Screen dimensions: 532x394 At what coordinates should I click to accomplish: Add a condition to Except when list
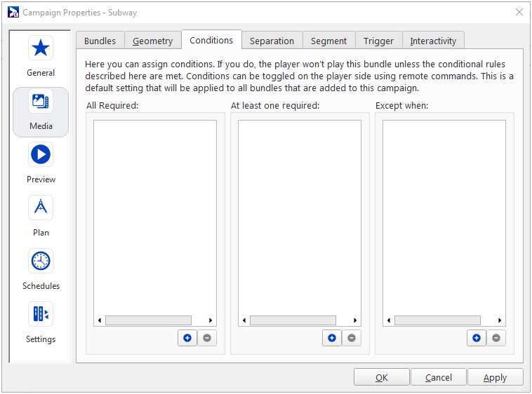(x=477, y=338)
